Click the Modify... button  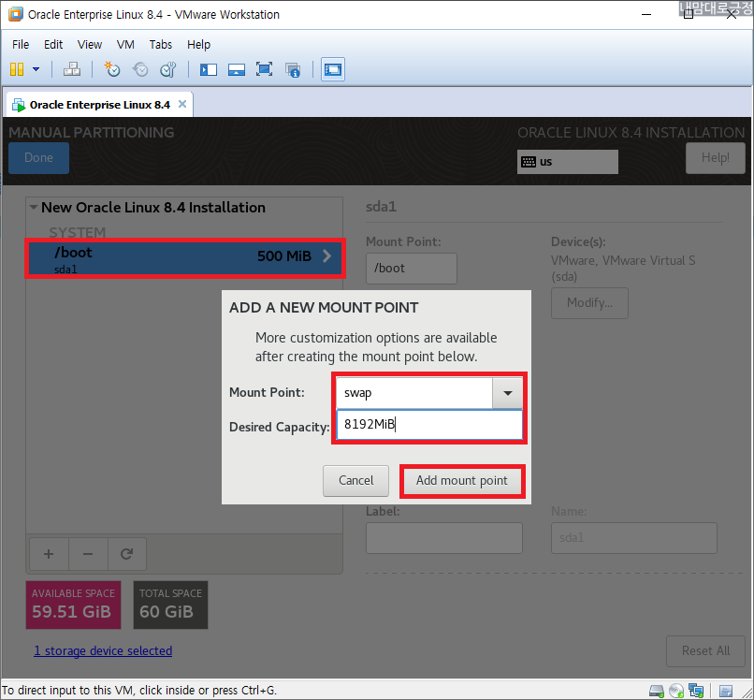[589, 303]
